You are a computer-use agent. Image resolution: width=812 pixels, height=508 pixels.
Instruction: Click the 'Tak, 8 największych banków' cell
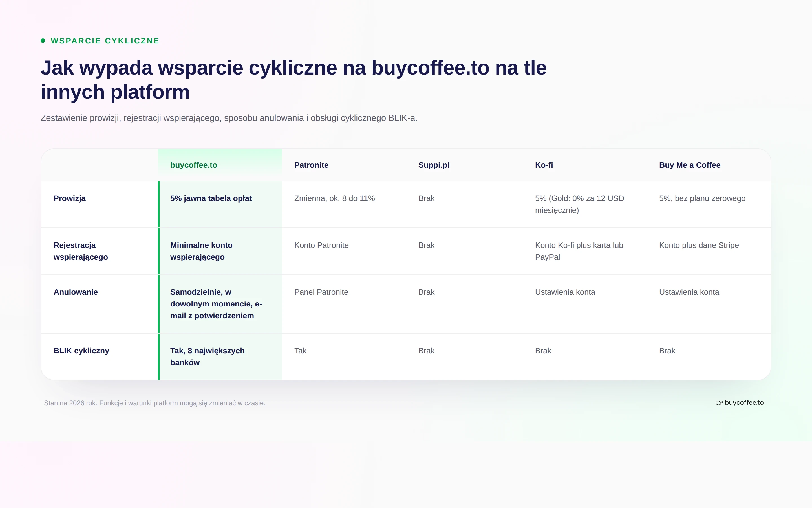point(207,356)
